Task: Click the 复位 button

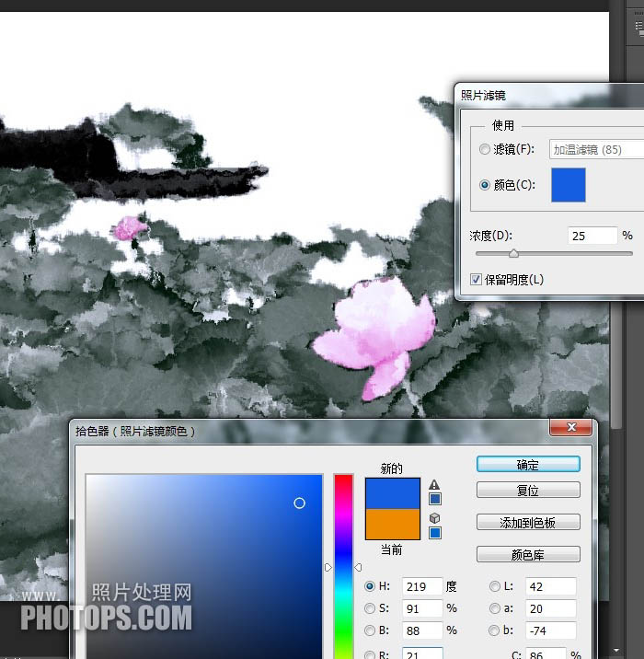Action: click(x=528, y=490)
